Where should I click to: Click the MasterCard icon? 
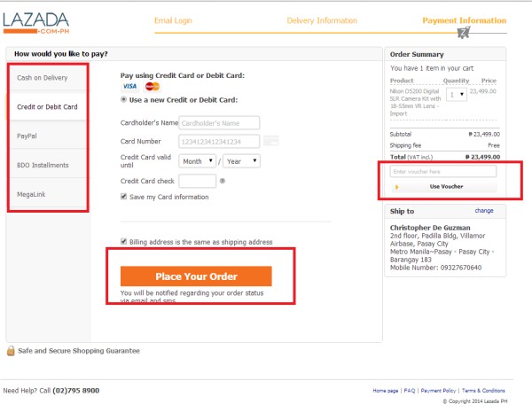pos(152,86)
